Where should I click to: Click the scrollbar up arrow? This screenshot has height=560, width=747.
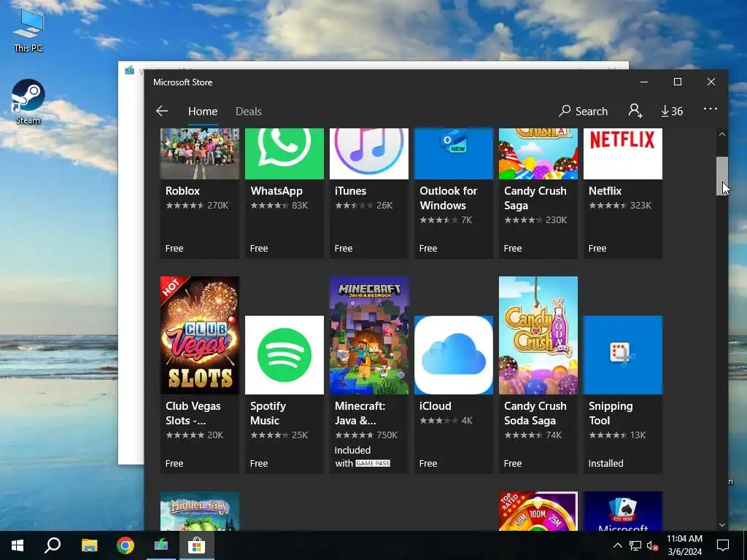722,135
